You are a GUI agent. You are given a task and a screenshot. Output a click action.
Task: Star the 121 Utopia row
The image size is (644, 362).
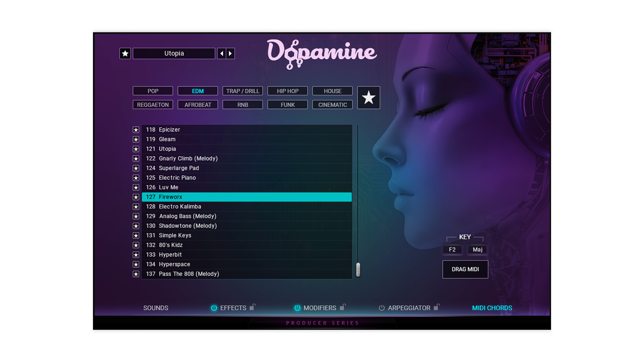(x=136, y=149)
